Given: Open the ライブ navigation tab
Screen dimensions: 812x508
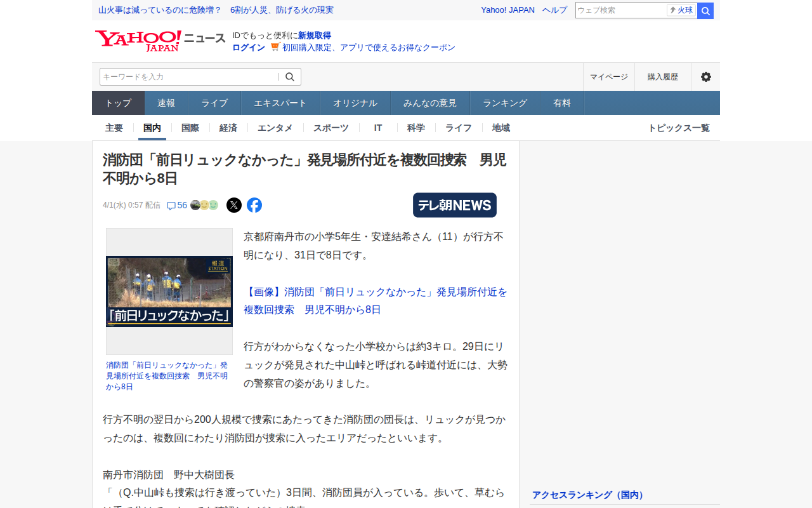Looking at the screenshot, I should (x=214, y=103).
